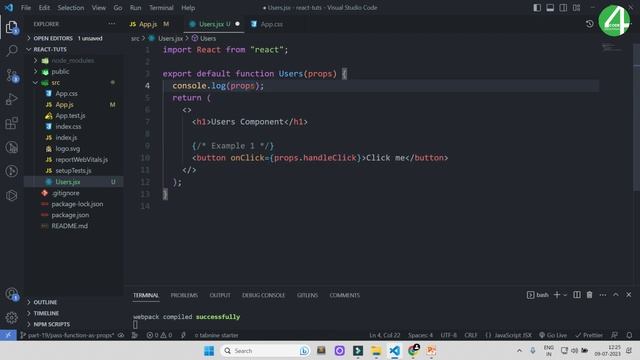Go to line via Ln 4, Col 22
Image resolution: width=640 pixels, height=360 pixels.
click(x=384, y=335)
